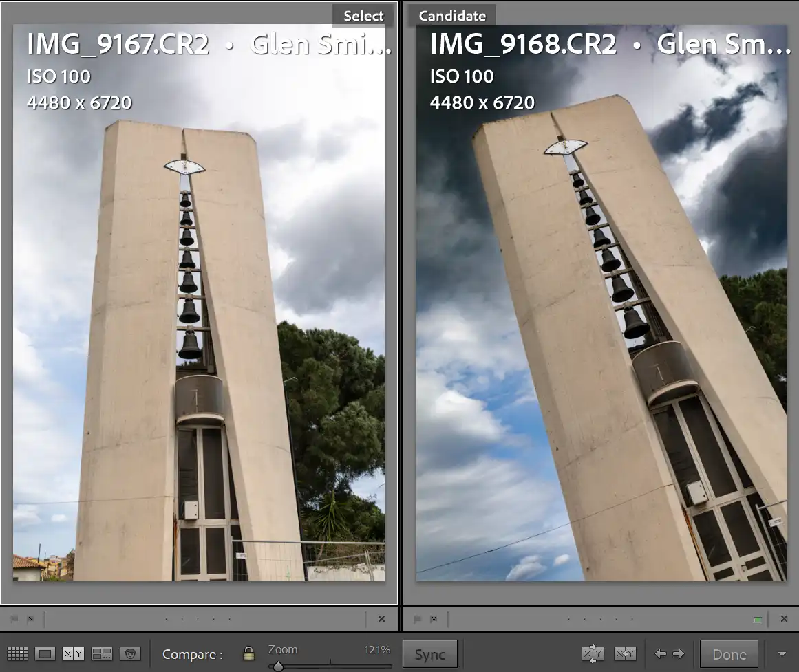
Task: Select the XY Compare view icon
Action: tap(73, 654)
